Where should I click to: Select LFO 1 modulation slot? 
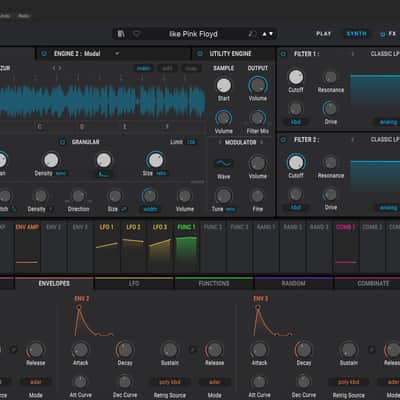(107, 247)
